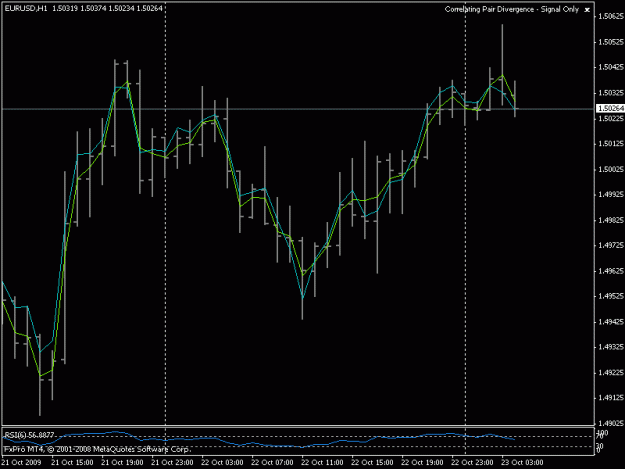Click the 1.49225 price scale value
This screenshot has width=625, height=469.
[x=611, y=373]
